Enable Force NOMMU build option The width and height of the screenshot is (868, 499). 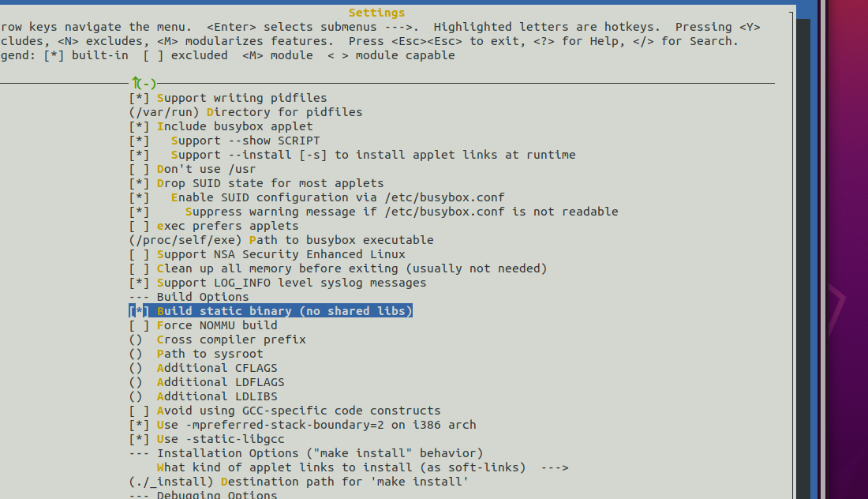click(x=203, y=325)
